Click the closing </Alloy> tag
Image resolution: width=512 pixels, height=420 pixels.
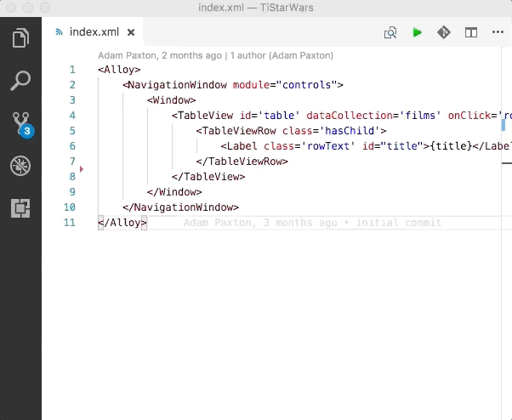click(122, 223)
